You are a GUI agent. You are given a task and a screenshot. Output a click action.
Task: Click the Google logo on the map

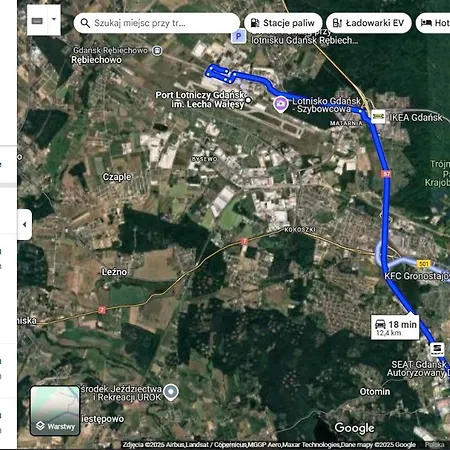(355, 428)
